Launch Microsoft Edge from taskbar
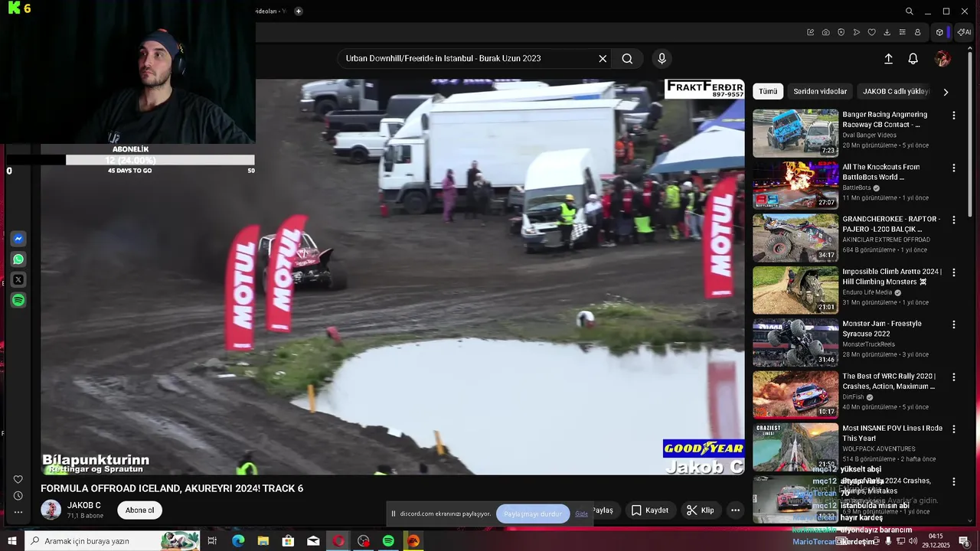980x551 pixels. tap(238, 541)
